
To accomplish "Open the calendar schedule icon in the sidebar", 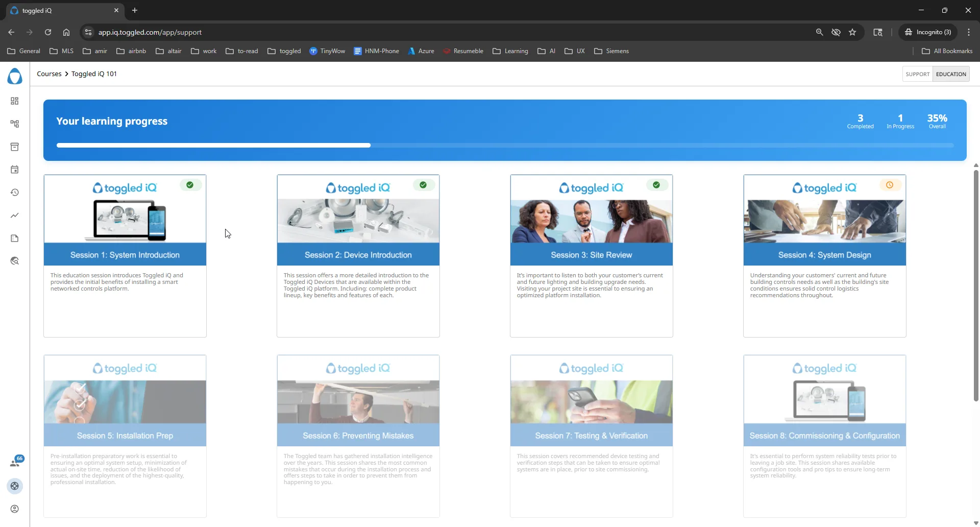I will [15, 170].
